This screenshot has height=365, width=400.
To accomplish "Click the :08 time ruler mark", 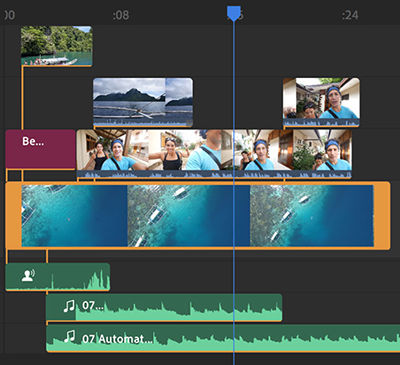I will 121,15.
